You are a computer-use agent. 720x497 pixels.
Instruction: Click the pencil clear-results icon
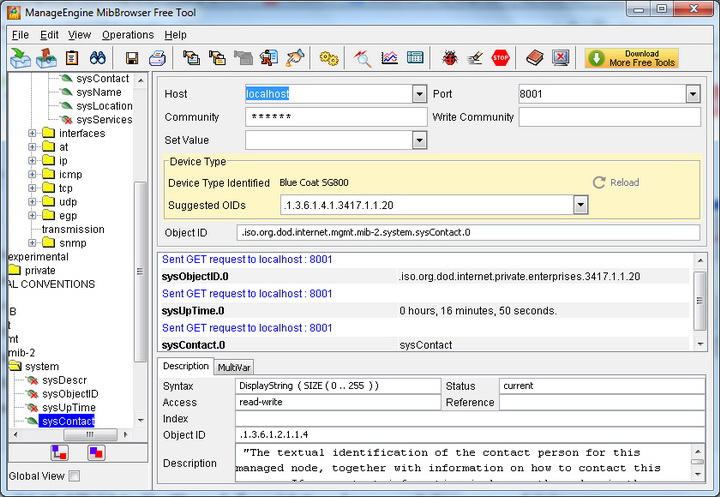[475, 58]
